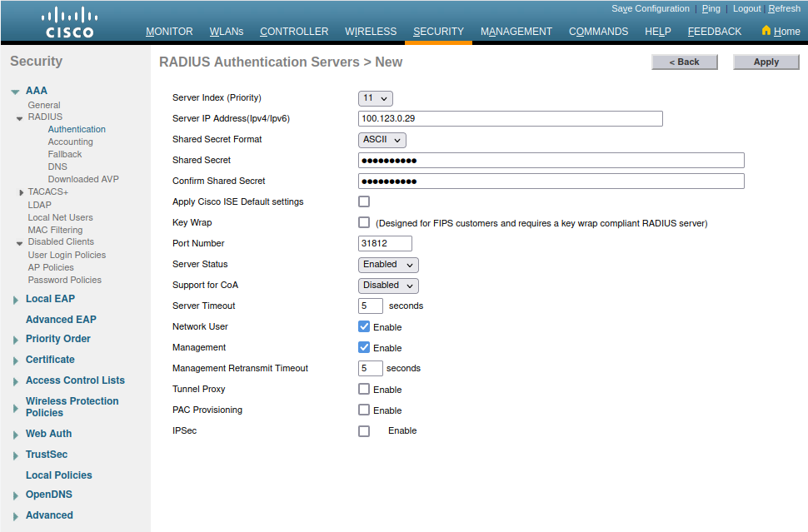Open the Server Status dropdown
This screenshot has height=532, width=808.
388,265
